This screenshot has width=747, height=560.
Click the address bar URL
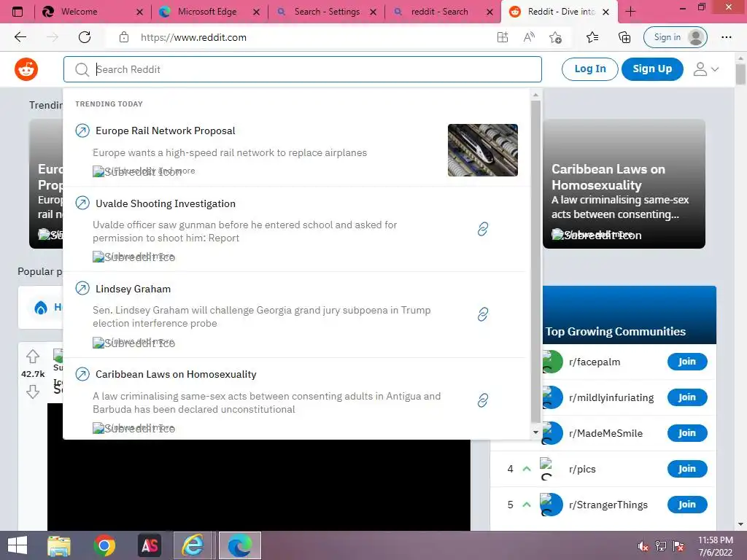coord(193,37)
